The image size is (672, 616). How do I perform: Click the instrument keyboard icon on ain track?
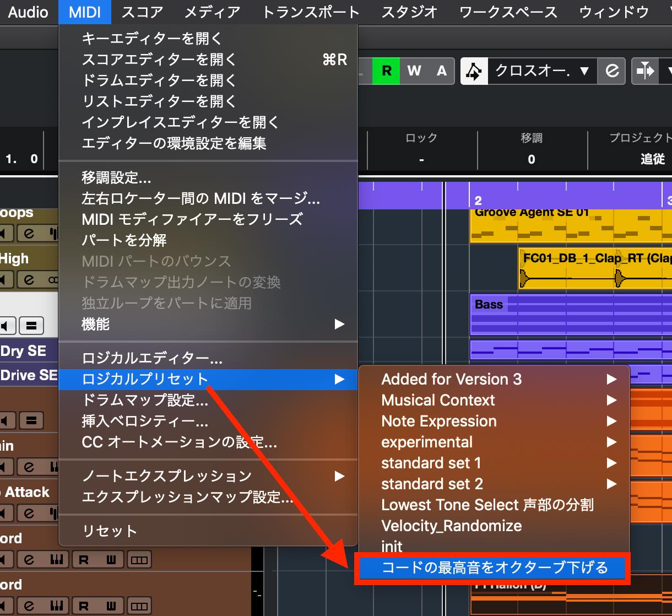pyautogui.click(x=53, y=467)
